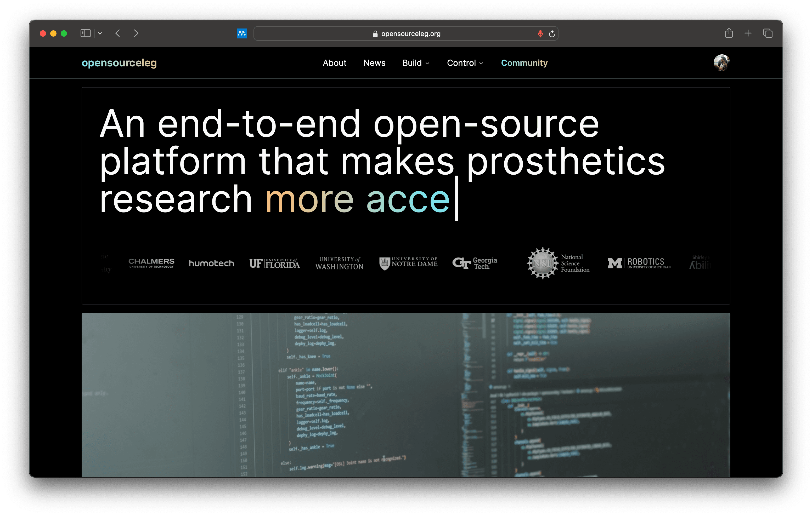Go forward with the forward arrow

[136, 33]
